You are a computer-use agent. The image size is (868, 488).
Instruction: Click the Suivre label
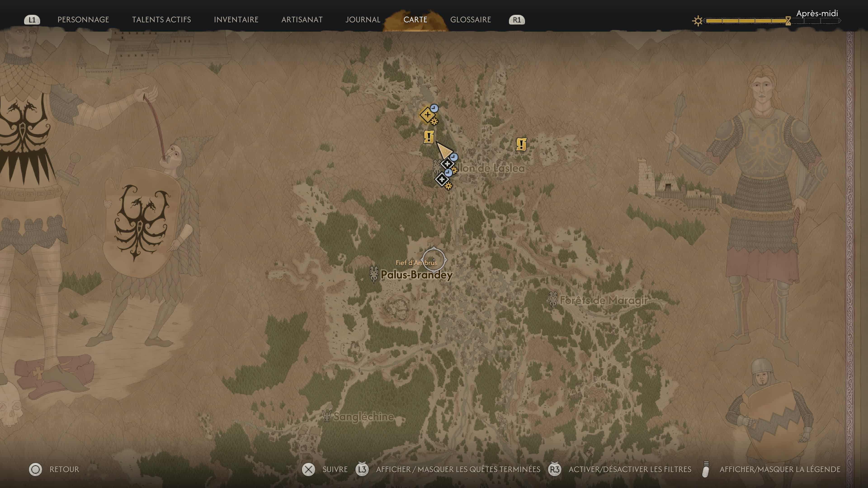[335, 469]
